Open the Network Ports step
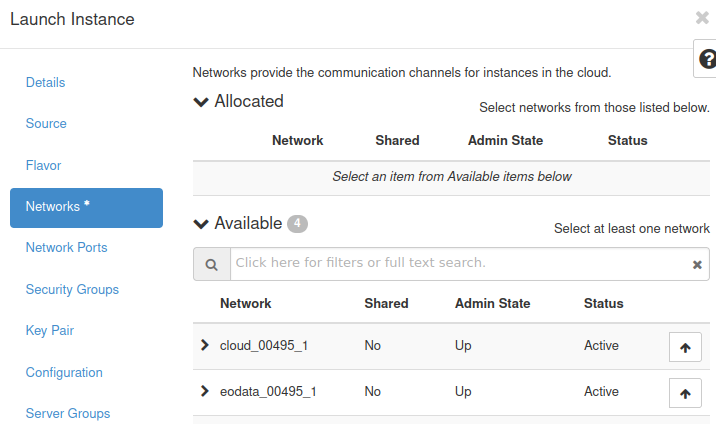Viewport: 716px width, 424px height. (x=66, y=247)
